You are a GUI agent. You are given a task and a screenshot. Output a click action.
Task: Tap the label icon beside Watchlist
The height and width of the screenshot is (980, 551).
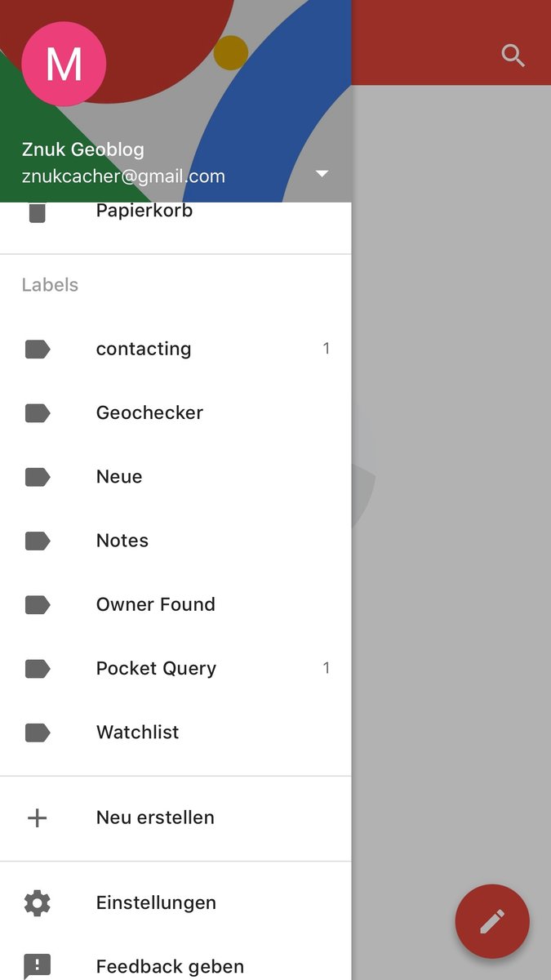[x=38, y=733]
